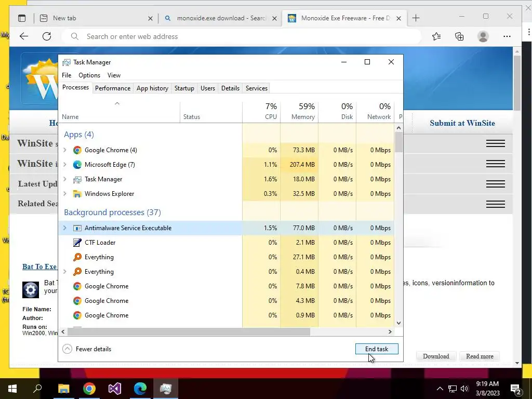Click the volume speaker tray icon

(464, 389)
